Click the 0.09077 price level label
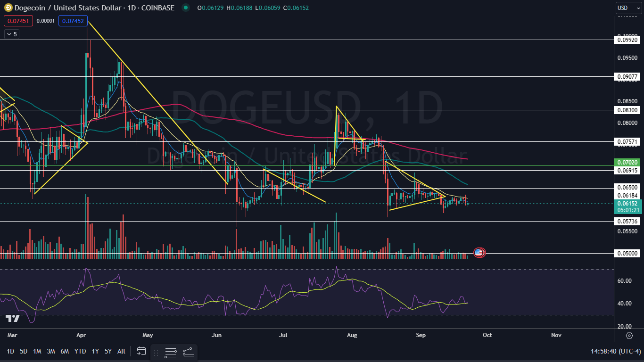This screenshot has height=362, width=644. [x=628, y=76]
